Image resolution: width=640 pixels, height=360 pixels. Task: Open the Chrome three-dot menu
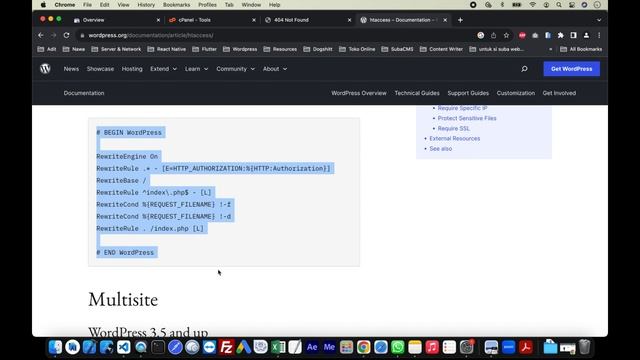599,36
